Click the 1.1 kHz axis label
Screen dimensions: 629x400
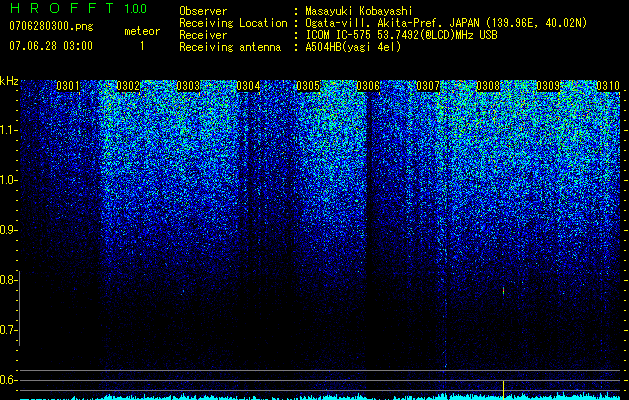click(8, 130)
